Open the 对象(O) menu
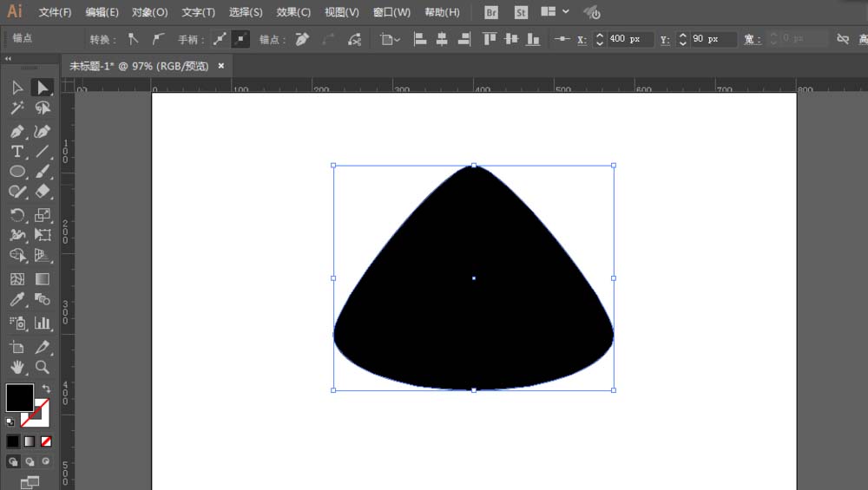 (x=149, y=12)
